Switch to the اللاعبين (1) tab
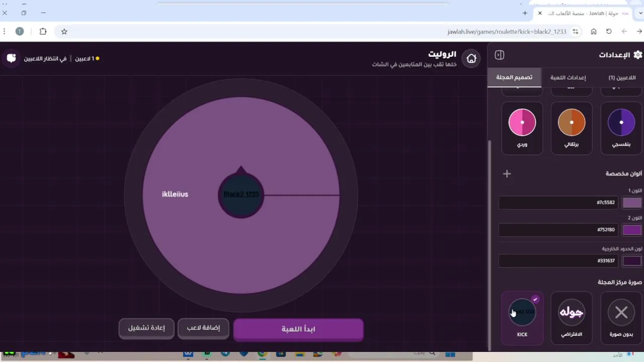This screenshot has height=362, width=644. pos(622,77)
